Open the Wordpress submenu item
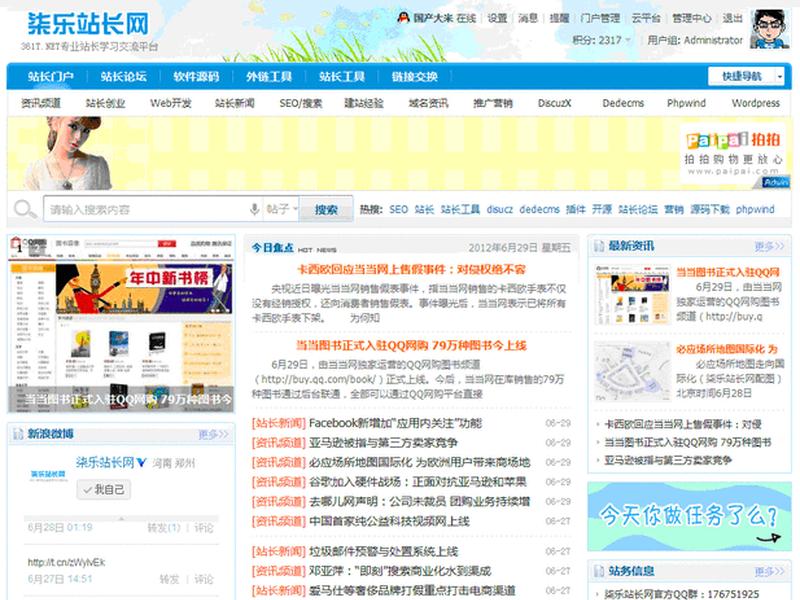800x600 pixels. click(756, 103)
